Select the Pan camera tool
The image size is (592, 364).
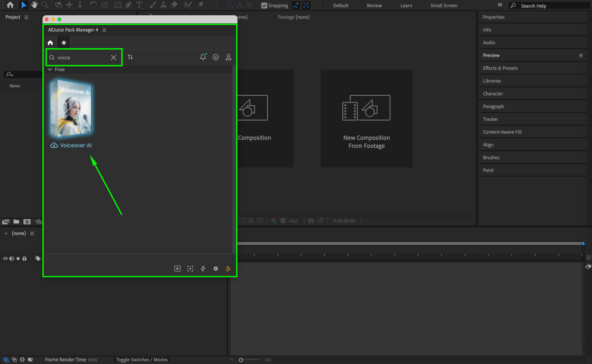click(x=70, y=5)
